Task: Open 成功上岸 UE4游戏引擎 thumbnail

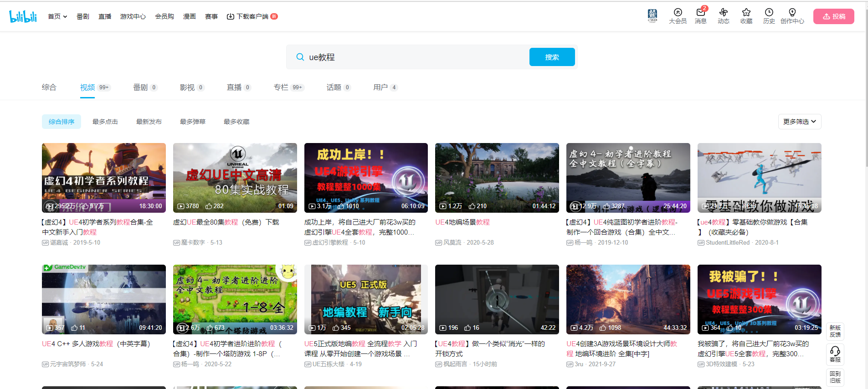Action: point(366,178)
